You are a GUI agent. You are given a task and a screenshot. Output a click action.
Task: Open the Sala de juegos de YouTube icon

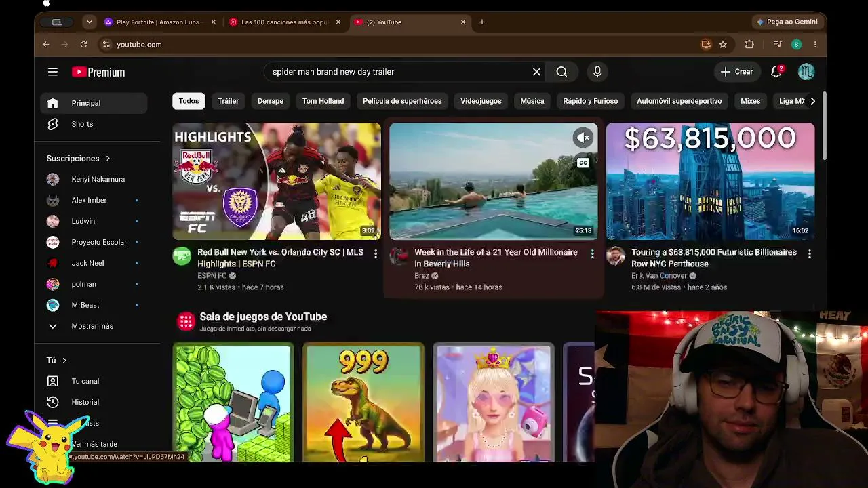click(x=186, y=321)
